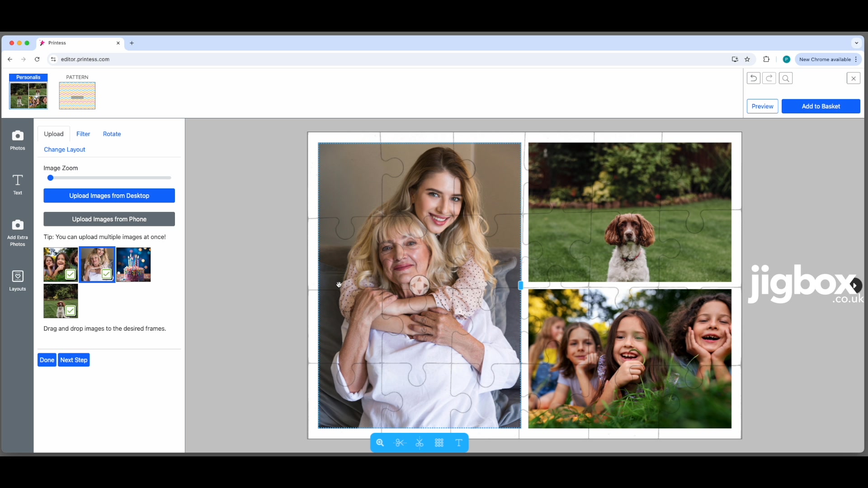Go forward in Chrome
The image size is (868, 488).
(24, 59)
